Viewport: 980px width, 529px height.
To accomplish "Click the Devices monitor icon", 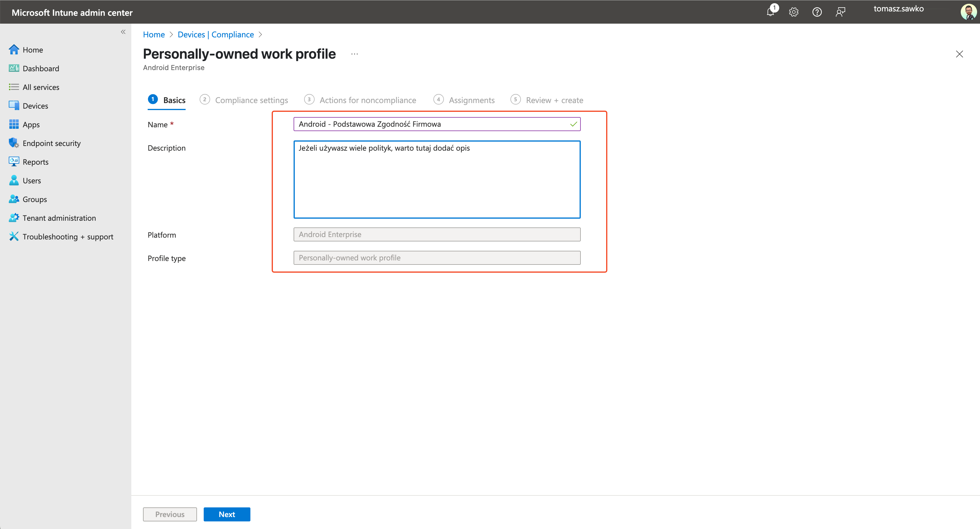I will coord(14,105).
